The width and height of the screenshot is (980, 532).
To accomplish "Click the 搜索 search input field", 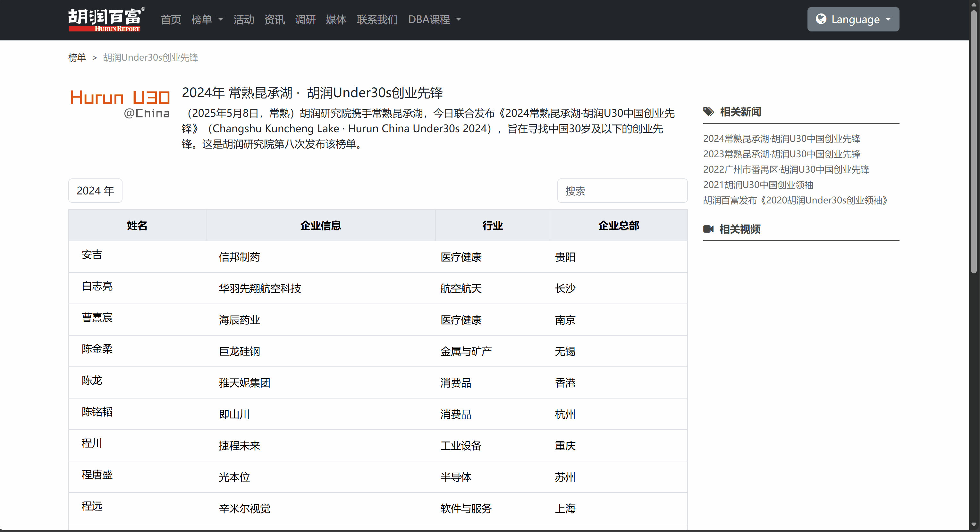I will pos(622,191).
